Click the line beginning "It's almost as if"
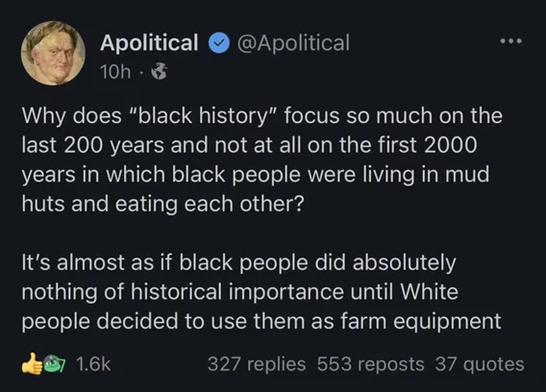The height and width of the screenshot is (392, 546). [x=239, y=263]
